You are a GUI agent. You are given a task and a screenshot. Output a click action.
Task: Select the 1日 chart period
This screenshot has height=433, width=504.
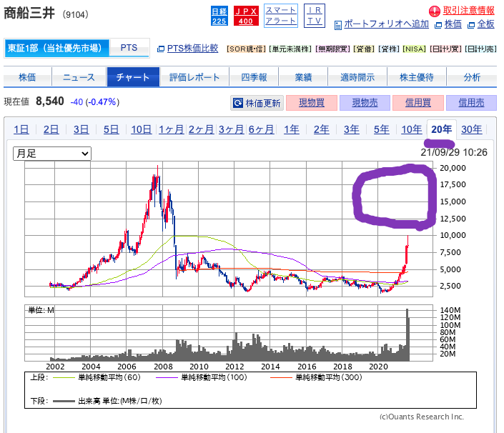(21, 130)
